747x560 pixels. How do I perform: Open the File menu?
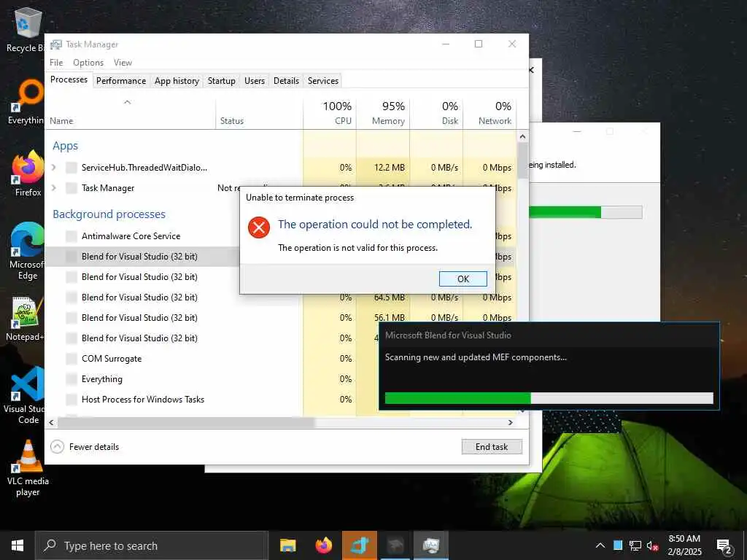[56, 63]
